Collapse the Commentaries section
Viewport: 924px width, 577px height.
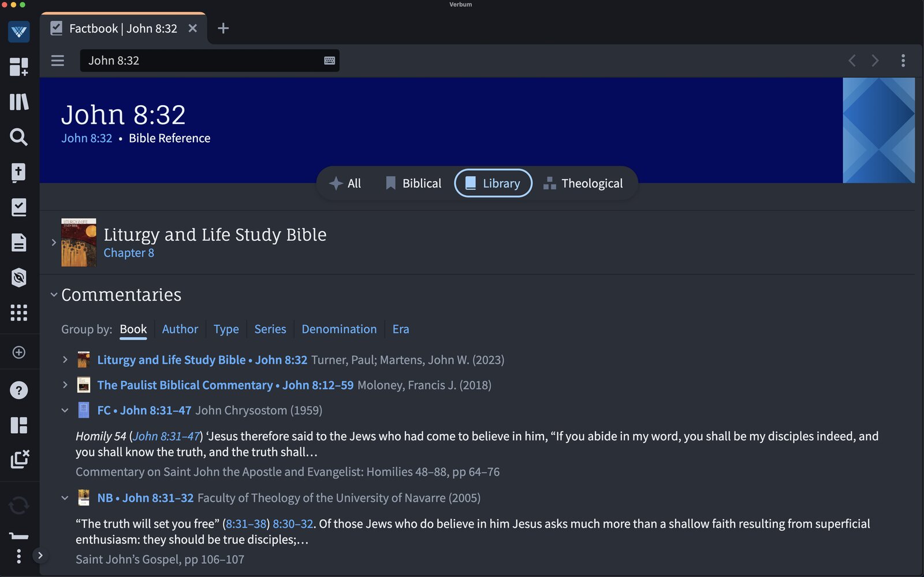54,294
